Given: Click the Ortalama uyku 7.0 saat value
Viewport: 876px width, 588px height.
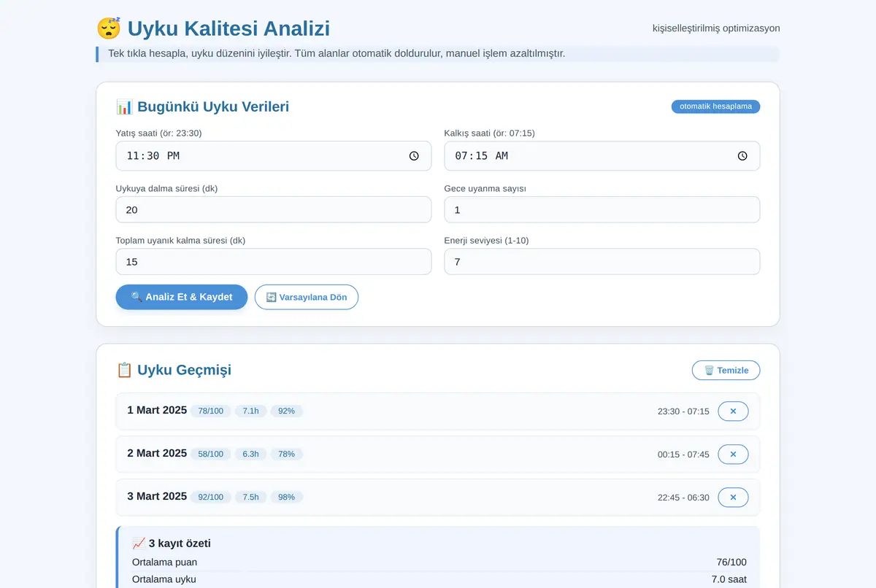Looking at the screenshot, I should [x=729, y=580].
